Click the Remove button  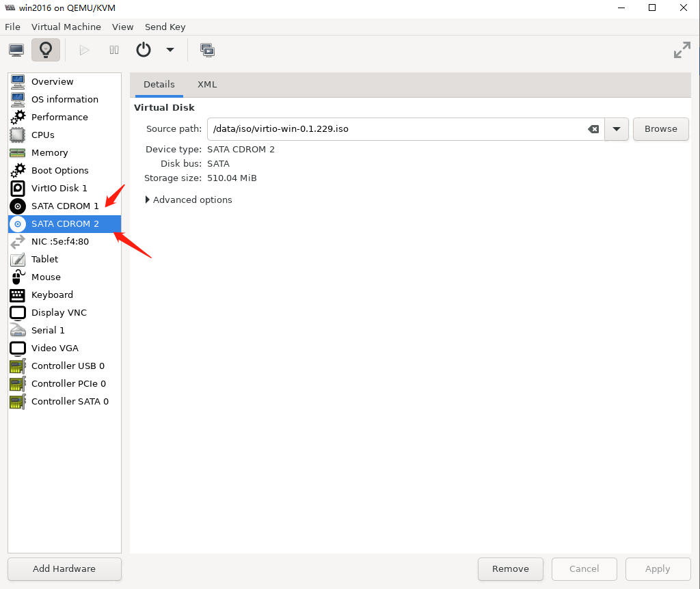click(510, 569)
